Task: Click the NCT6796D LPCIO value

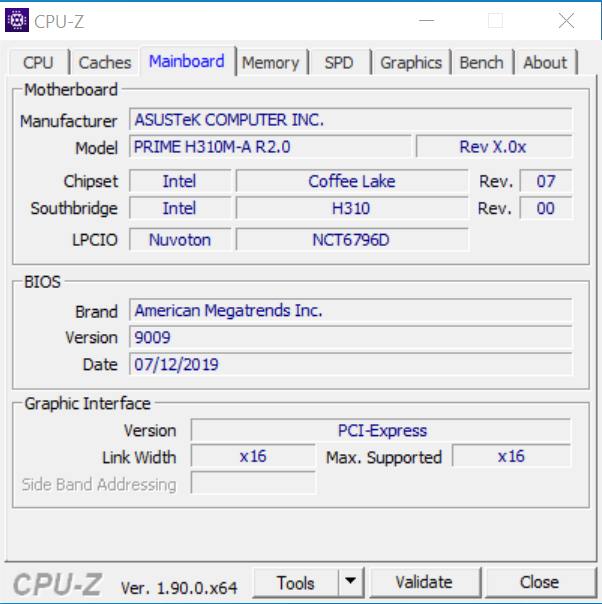Action: 352,240
